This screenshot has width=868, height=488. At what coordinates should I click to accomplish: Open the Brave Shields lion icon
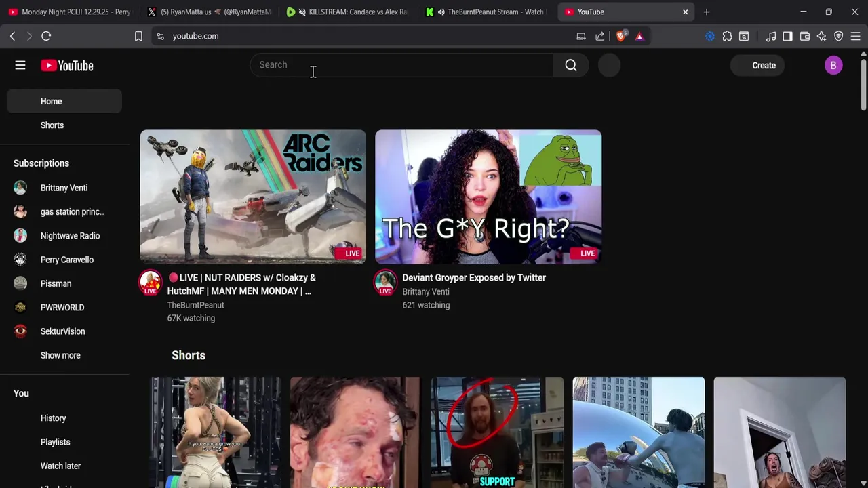620,36
